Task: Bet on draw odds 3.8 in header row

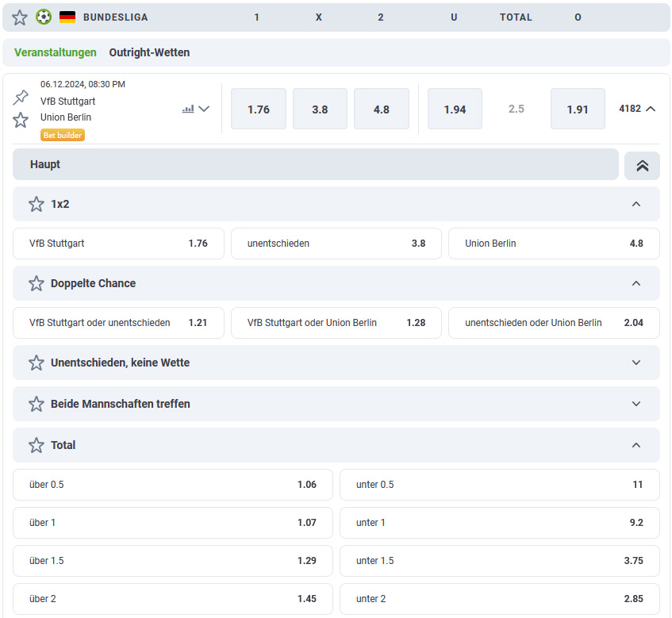Action: point(320,109)
